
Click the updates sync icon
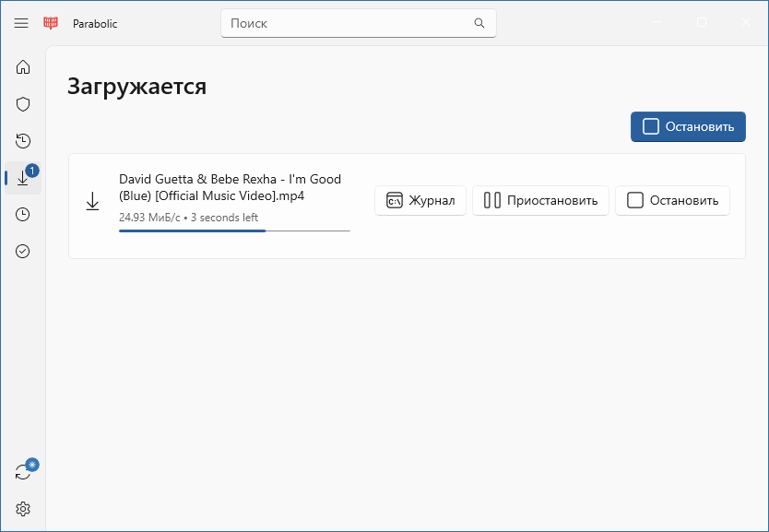click(x=23, y=472)
